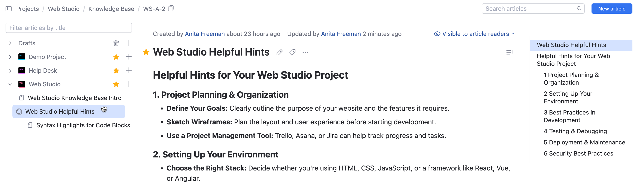Expand the Drafts tree section

10,43
